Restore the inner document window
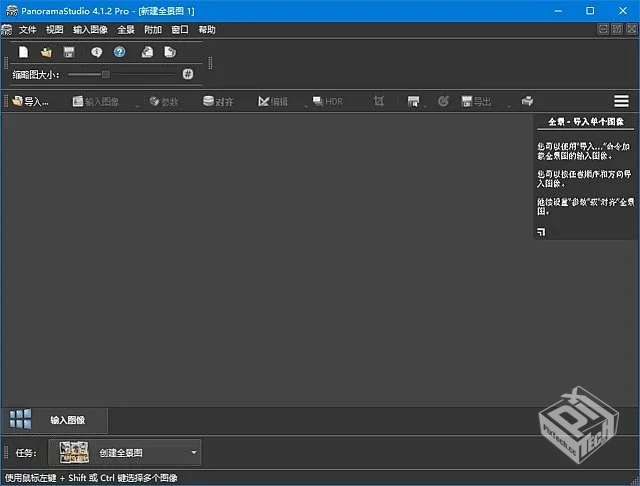The image size is (640, 486). pyautogui.click(x=617, y=29)
